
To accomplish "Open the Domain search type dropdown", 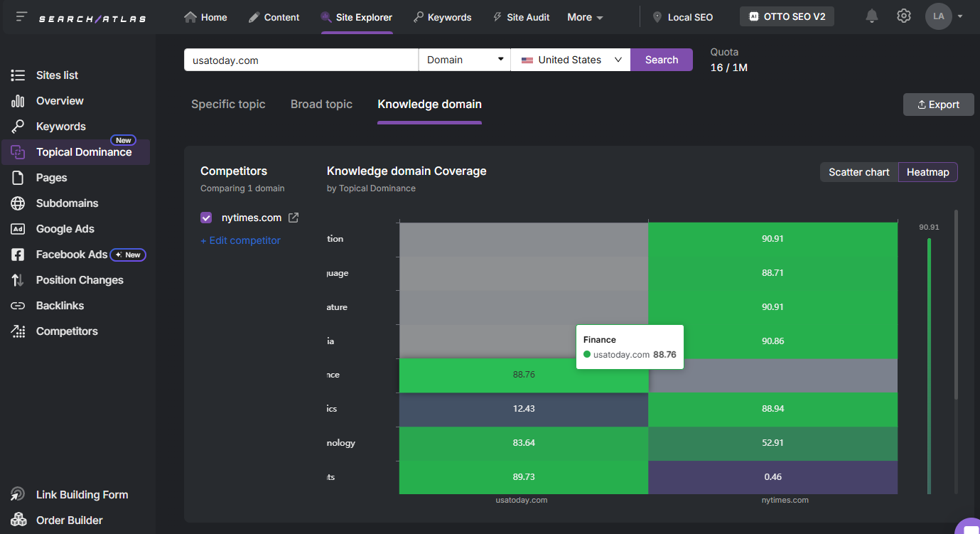I will coord(463,60).
